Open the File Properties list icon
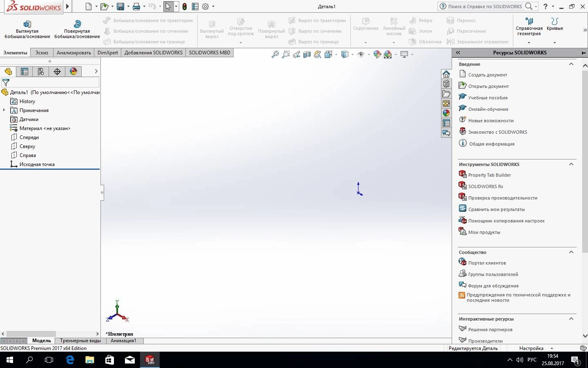This screenshot has width=588, height=368. click(x=195, y=6)
